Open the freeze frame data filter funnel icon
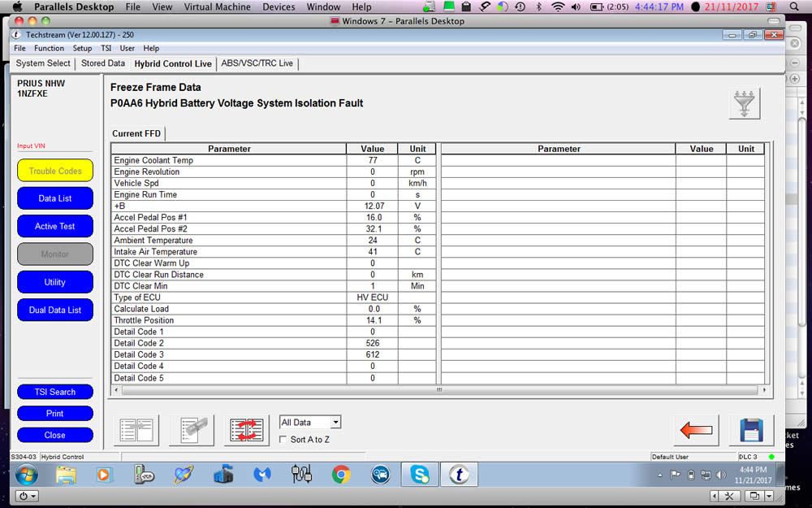The image size is (812, 508). pos(744,103)
